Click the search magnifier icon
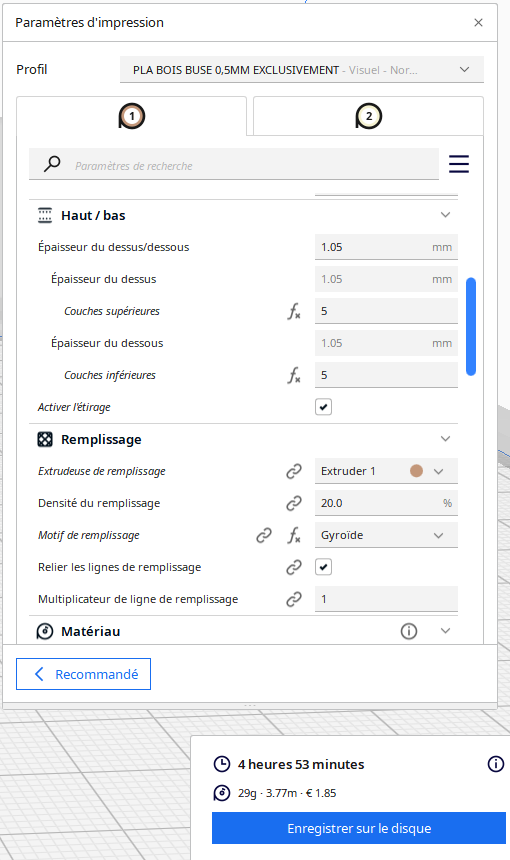 coord(52,164)
